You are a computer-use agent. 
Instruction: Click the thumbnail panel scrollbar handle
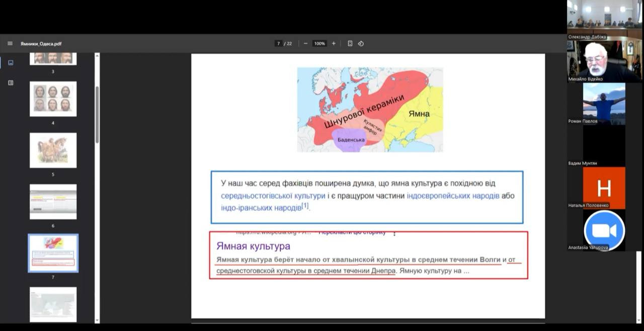[97, 115]
